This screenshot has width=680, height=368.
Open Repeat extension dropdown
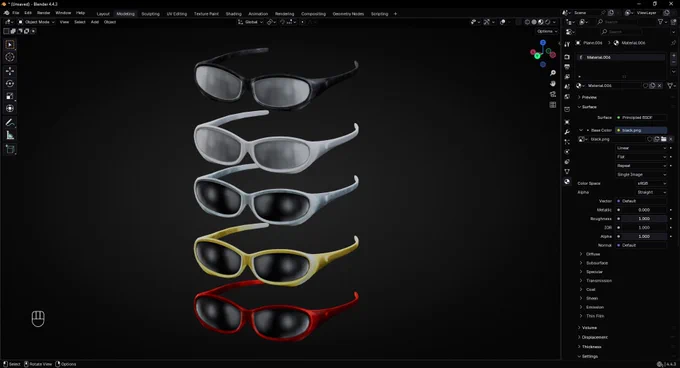coord(641,166)
